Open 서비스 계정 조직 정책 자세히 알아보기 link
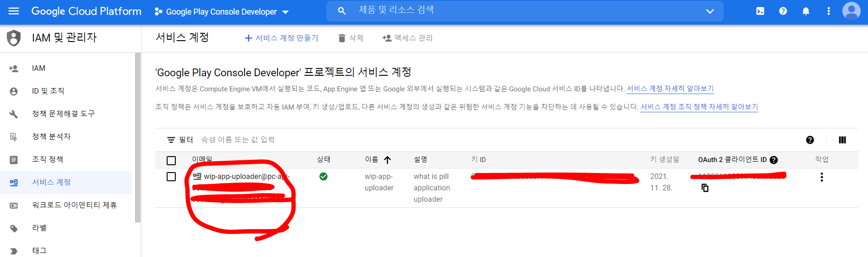This screenshot has height=257, width=868. click(x=699, y=107)
